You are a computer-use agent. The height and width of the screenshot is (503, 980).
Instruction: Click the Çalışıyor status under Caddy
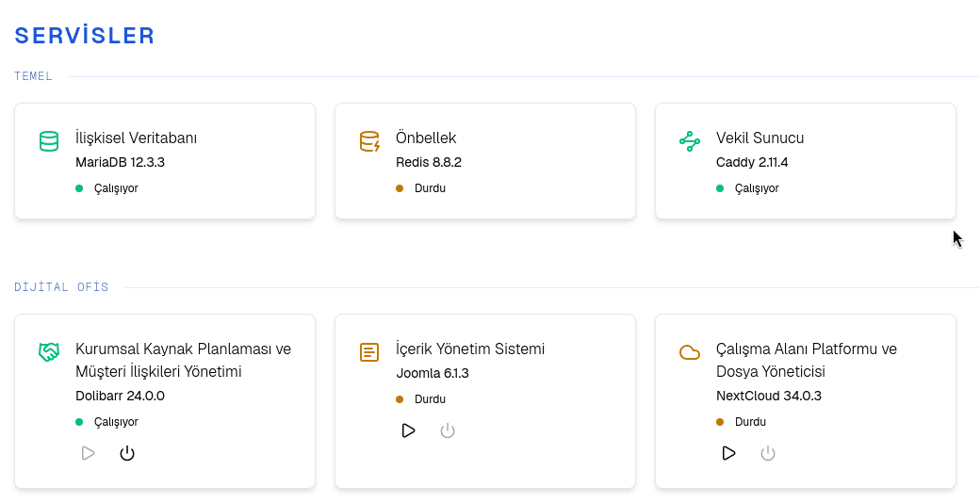757,188
